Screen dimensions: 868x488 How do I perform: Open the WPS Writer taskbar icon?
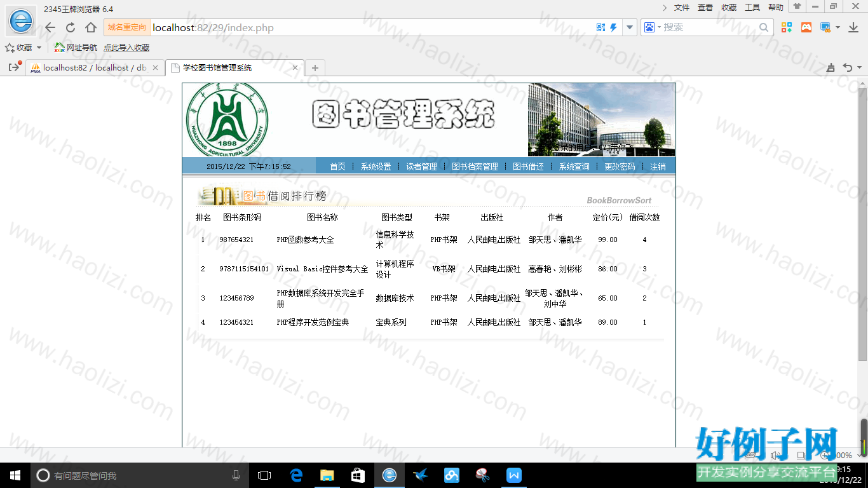tap(513, 475)
